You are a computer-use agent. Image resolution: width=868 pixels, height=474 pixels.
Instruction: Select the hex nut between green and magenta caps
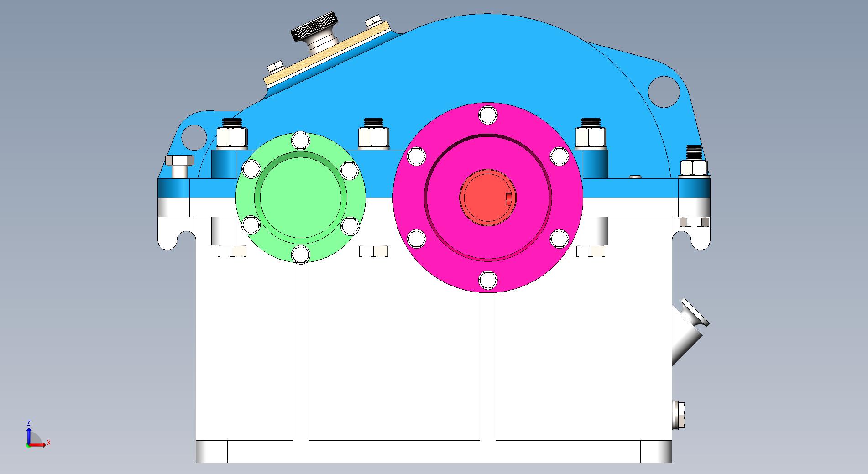coord(374,137)
